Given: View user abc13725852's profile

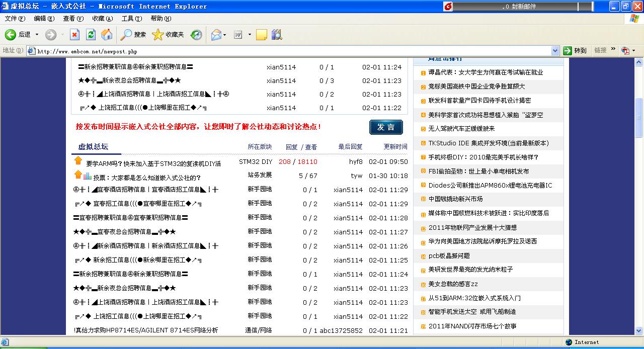Looking at the screenshot, I should click(x=341, y=330).
